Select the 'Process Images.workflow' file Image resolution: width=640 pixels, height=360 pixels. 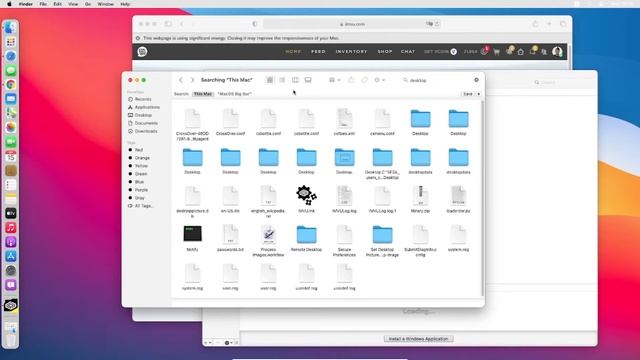[x=268, y=241]
